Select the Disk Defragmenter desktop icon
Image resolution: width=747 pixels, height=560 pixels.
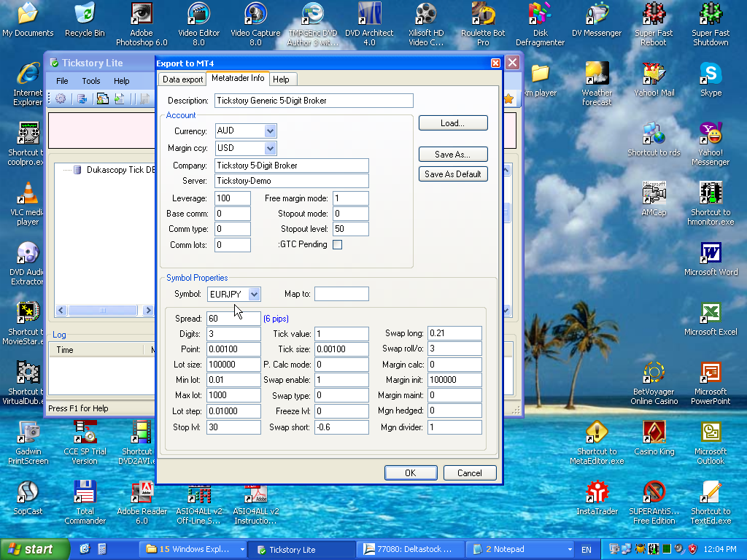pyautogui.click(x=541, y=24)
